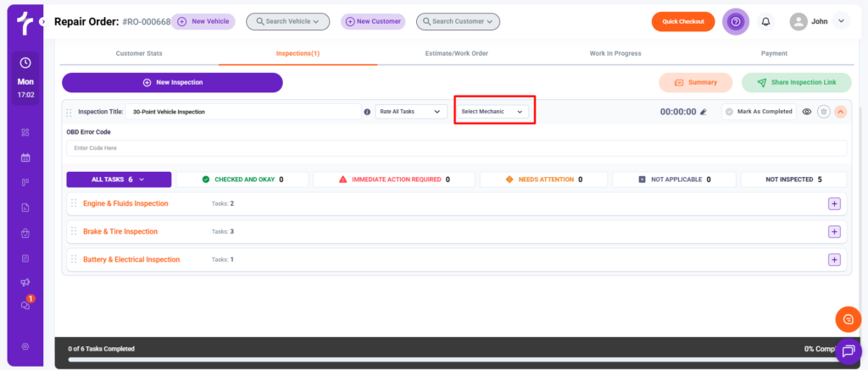Filter by Checked And Okay
Screen dimensions: 868x370
coord(242,179)
